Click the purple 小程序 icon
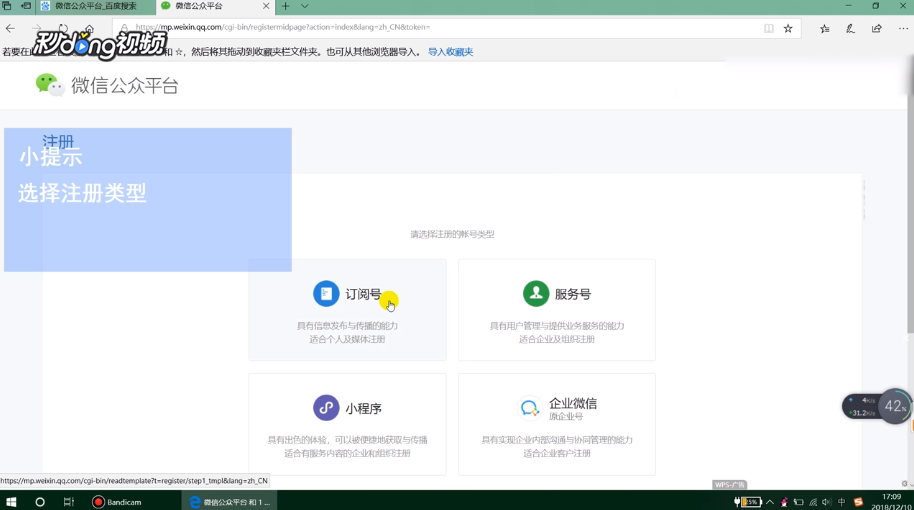This screenshot has height=510, width=914. tap(326, 407)
